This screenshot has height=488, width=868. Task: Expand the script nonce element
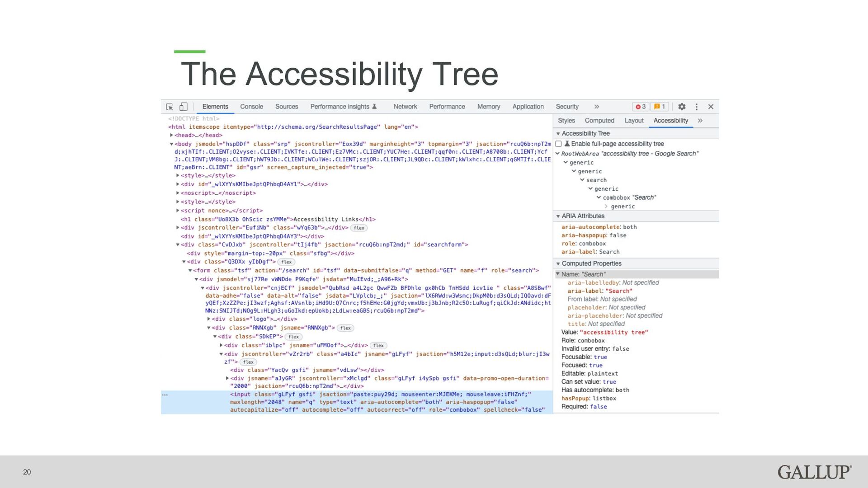click(178, 211)
